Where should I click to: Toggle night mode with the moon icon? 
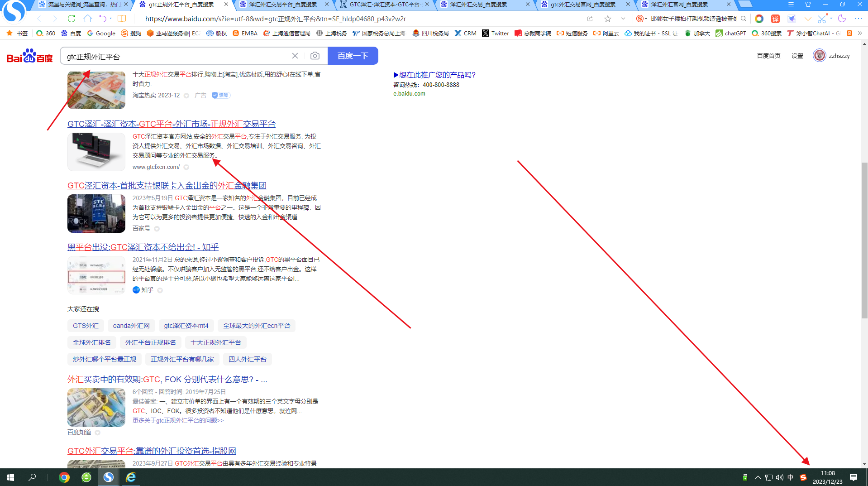842,19
